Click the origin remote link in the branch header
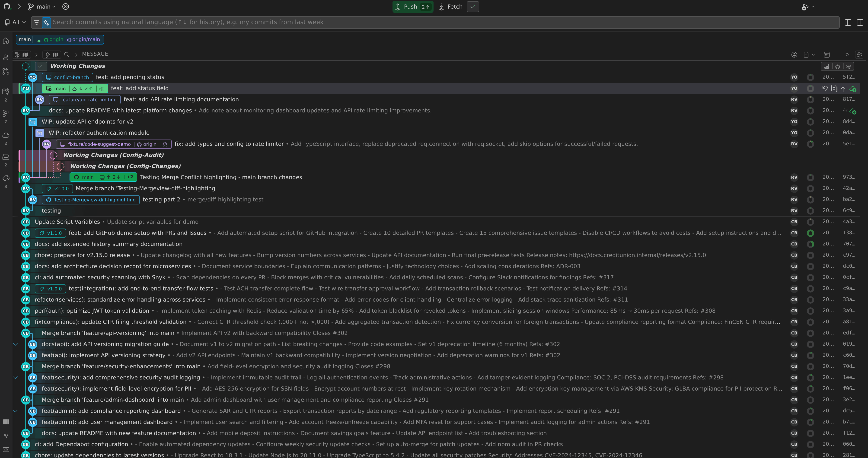Screen dimensions: 868x458 click(54, 39)
